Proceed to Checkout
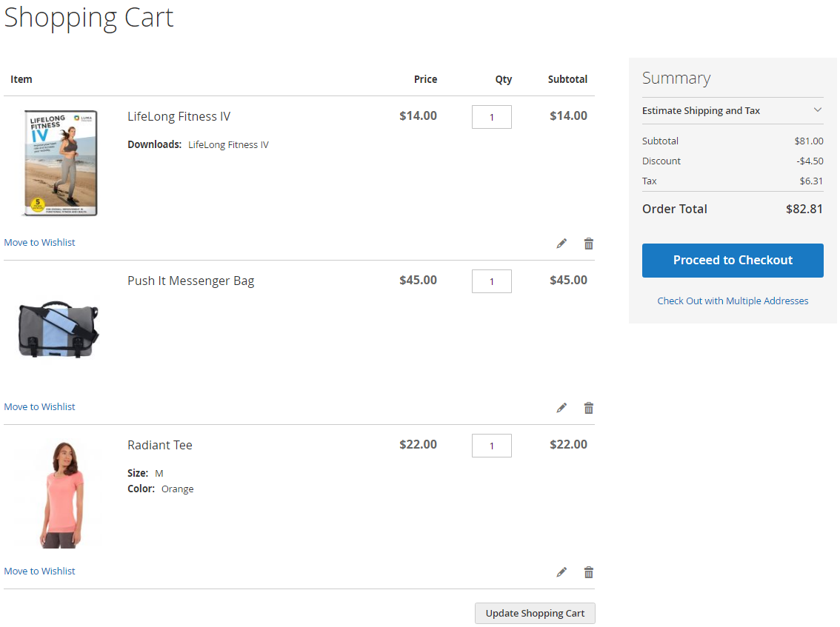 click(733, 261)
